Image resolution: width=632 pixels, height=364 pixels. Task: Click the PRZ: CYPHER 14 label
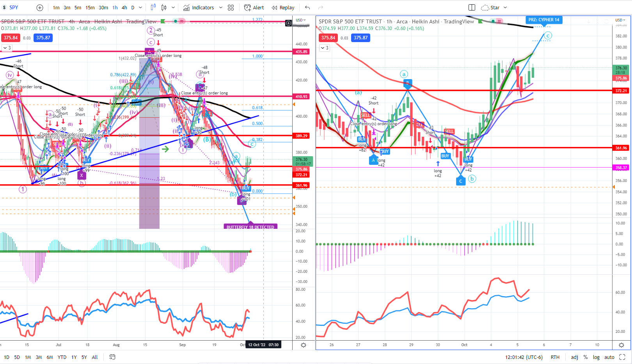point(544,20)
